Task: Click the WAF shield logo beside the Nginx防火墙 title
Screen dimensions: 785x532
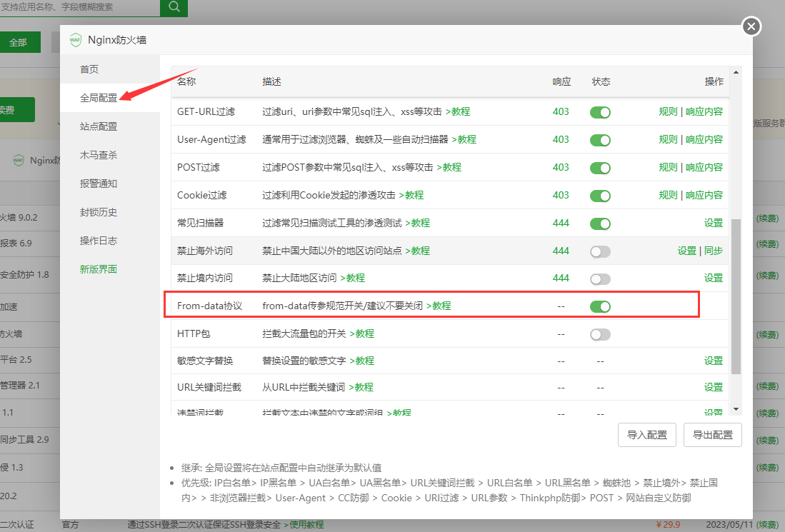Action: [76, 40]
